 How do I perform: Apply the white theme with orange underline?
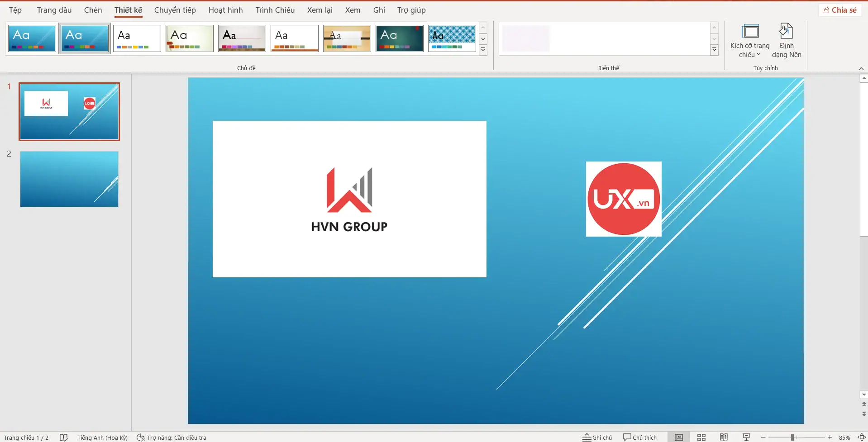point(295,38)
